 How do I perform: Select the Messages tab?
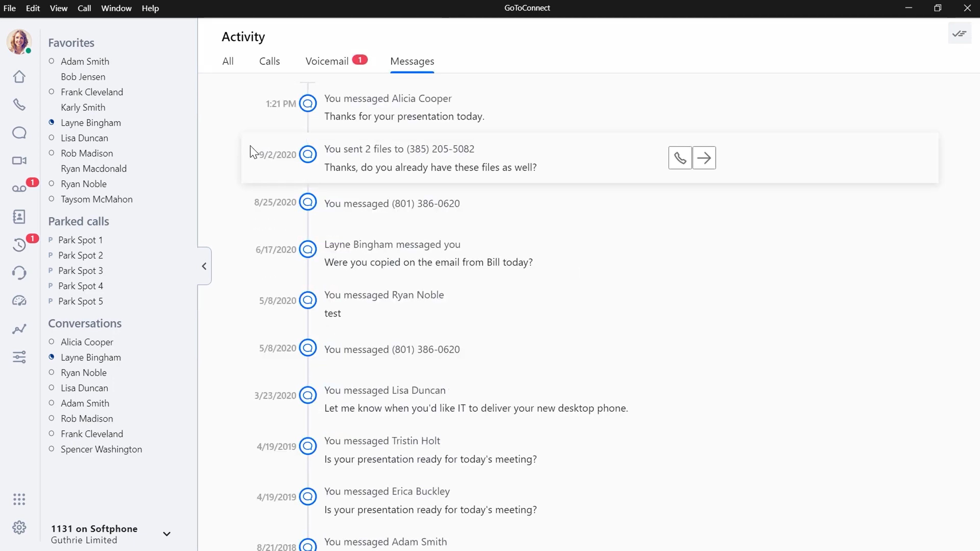click(x=412, y=61)
